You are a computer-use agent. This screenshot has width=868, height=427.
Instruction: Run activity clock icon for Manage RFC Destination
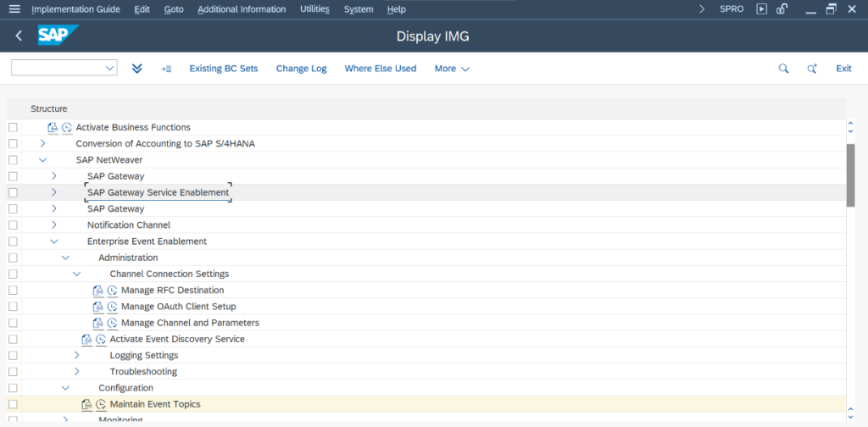[113, 291]
